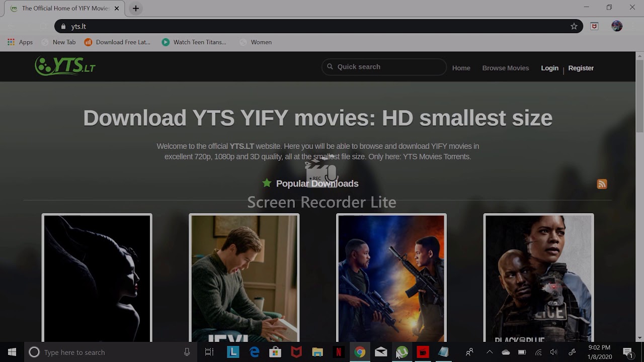
Task: Open the People icon in the taskbar
Action: [x=469, y=352]
